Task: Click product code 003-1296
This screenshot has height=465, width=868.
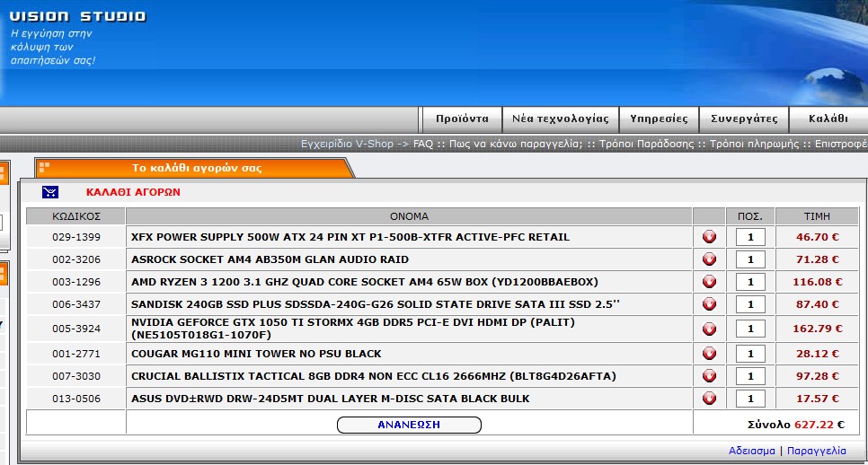Action: (x=76, y=282)
